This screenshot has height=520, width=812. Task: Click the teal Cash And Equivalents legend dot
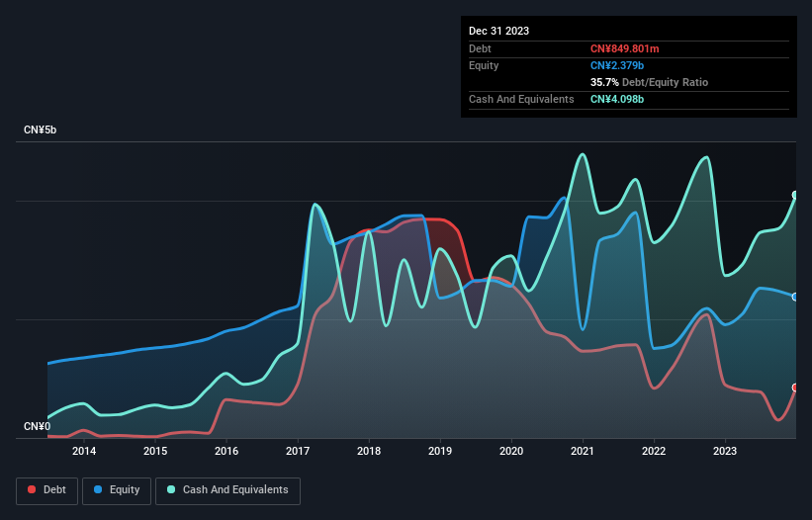[171, 489]
